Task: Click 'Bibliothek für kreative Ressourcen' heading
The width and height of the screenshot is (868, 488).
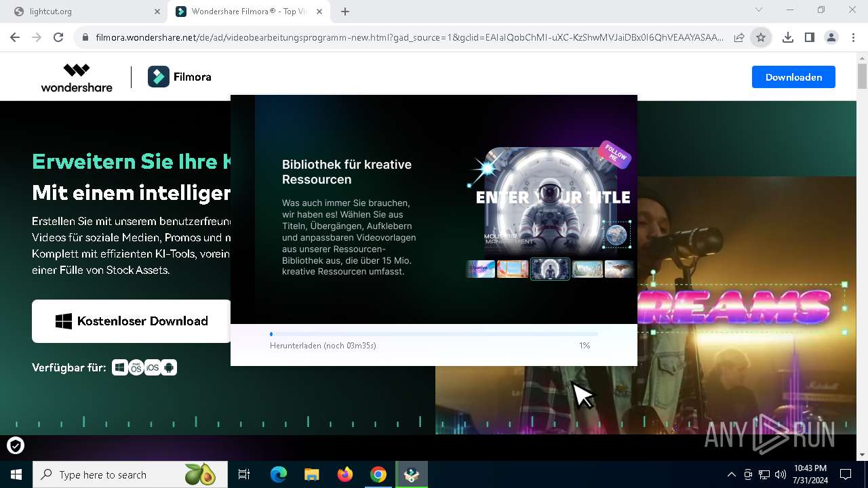Action: 347,171
